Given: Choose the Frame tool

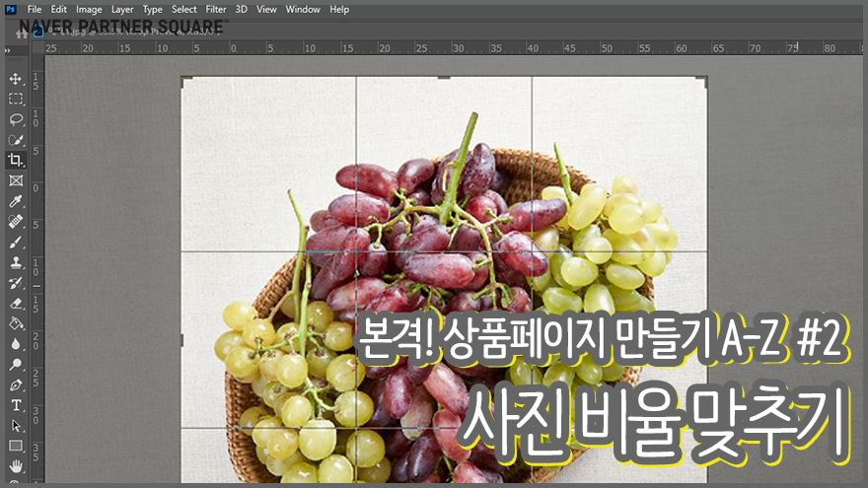Looking at the screenshot, I should point(16,180).
